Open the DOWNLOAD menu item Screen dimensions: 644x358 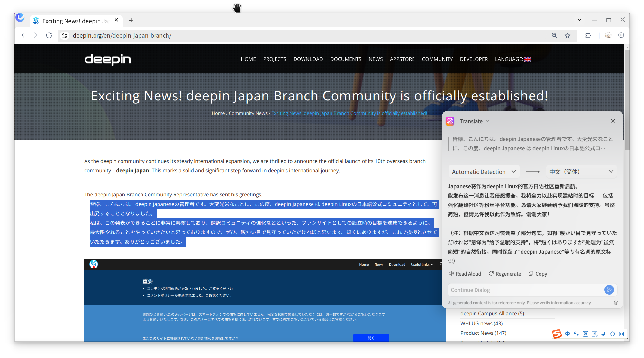[308, 59]
